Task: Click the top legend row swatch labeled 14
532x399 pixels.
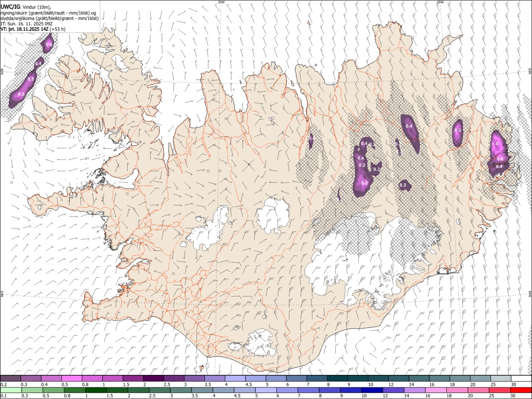Action: point(419,379)
